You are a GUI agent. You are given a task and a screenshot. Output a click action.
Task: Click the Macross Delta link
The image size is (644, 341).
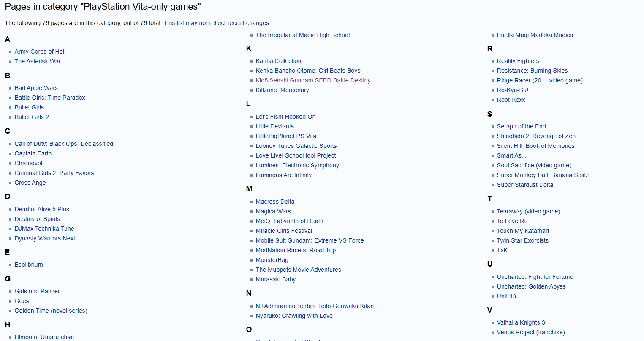click(x=275, y=202)
